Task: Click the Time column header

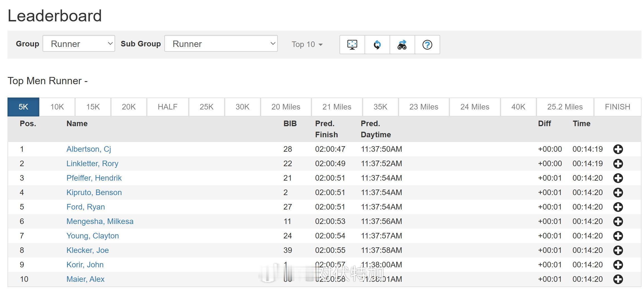Action: coord(581,124)
